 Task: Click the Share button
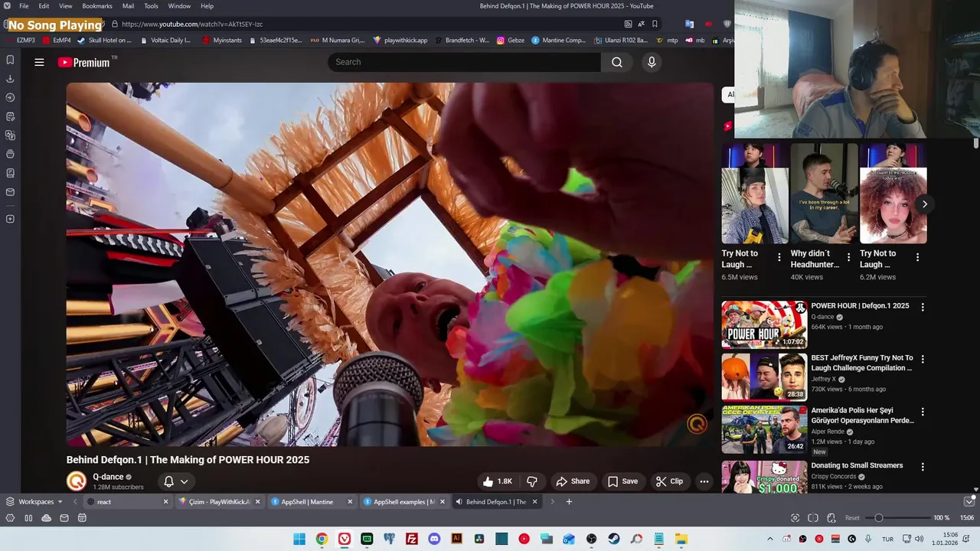[573, 481]
